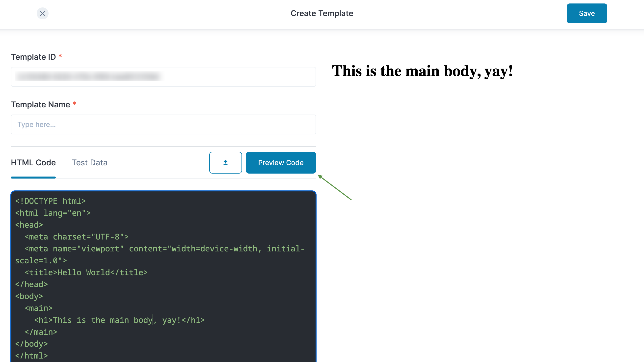Screen dimensions: 644x362
Task: Click the Preview Code button
Action: (x=280, y=162)
